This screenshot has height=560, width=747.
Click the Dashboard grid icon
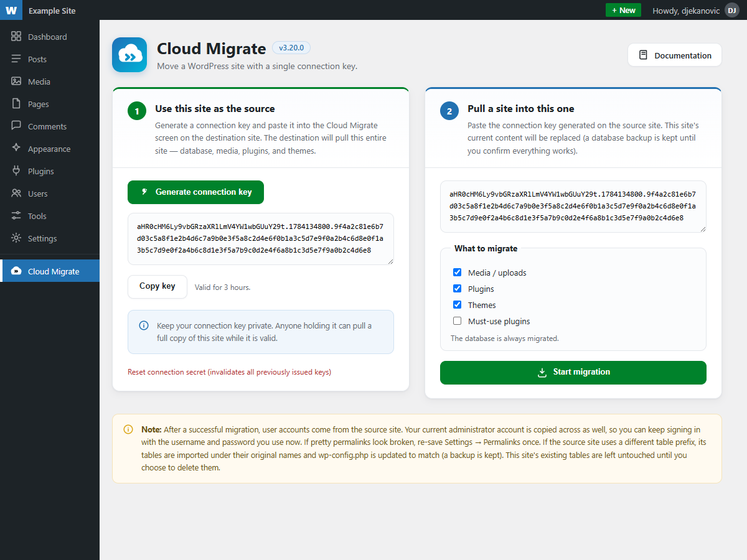click(16, 37)
